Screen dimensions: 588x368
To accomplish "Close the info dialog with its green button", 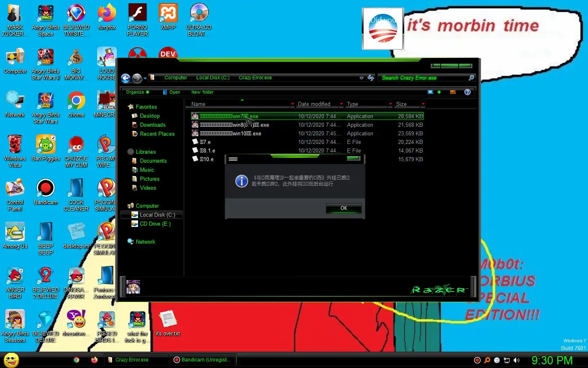I will 353,158.
